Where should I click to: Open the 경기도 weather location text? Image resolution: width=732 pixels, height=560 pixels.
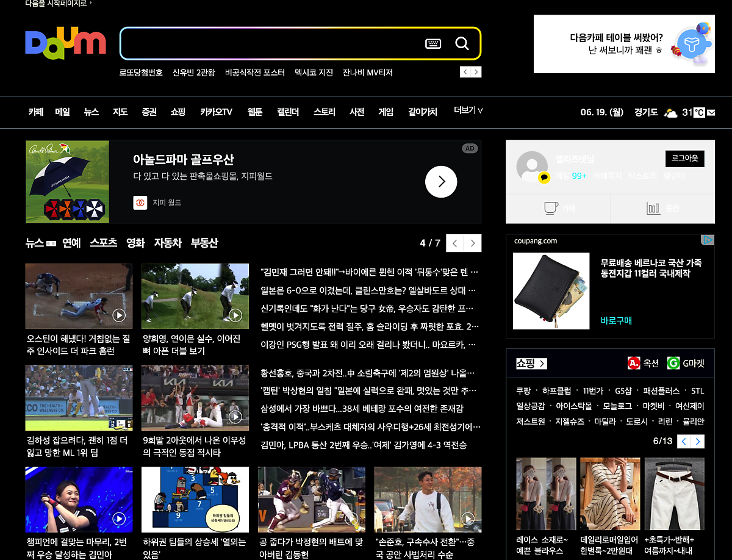646,112
